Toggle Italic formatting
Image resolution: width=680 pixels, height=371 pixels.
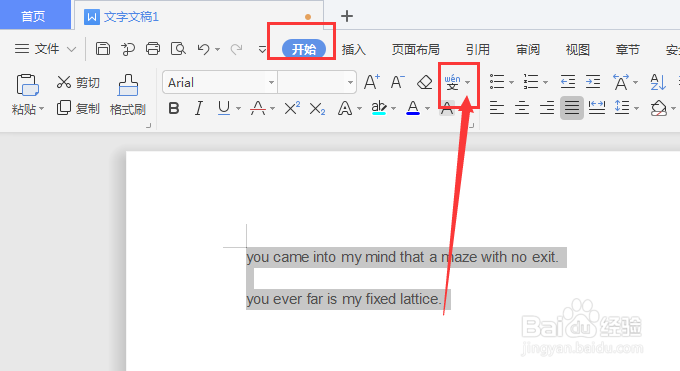(x=199, y=108)
